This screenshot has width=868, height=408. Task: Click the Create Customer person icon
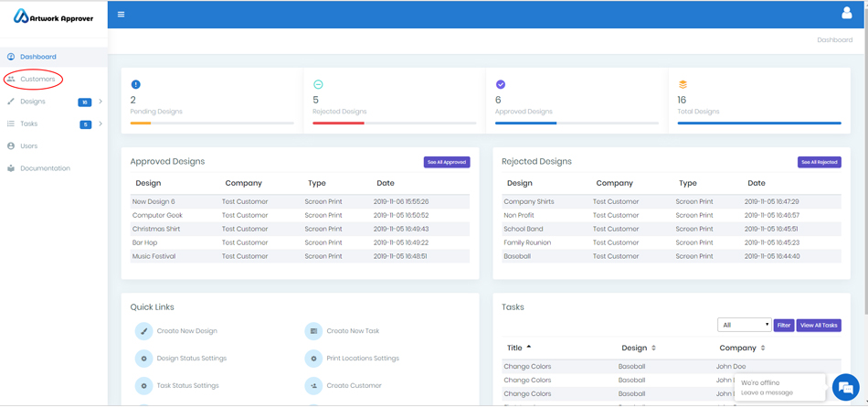(x=313, y=386)
